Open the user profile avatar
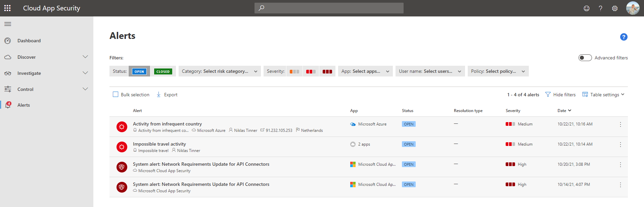 (x=633, y=8)
